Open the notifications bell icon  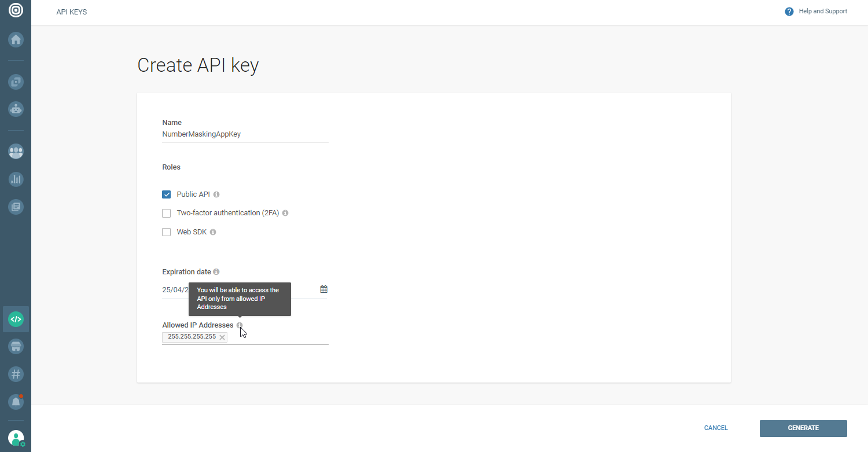coord(16,401)
